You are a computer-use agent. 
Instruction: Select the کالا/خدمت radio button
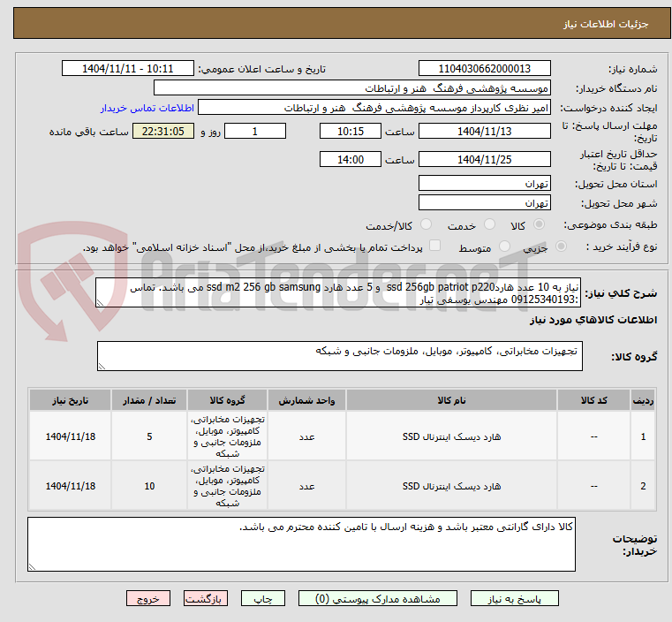[x=426, y=224]
